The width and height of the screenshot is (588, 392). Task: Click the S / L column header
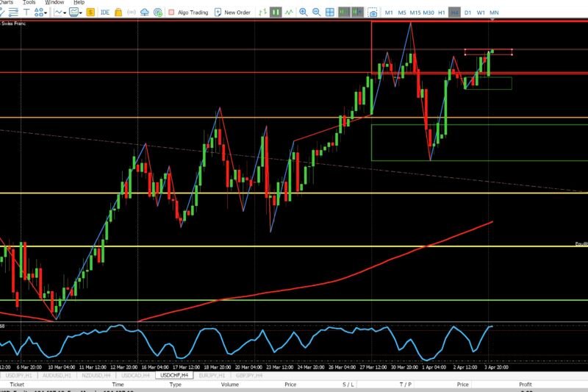[x=348, y=384]
